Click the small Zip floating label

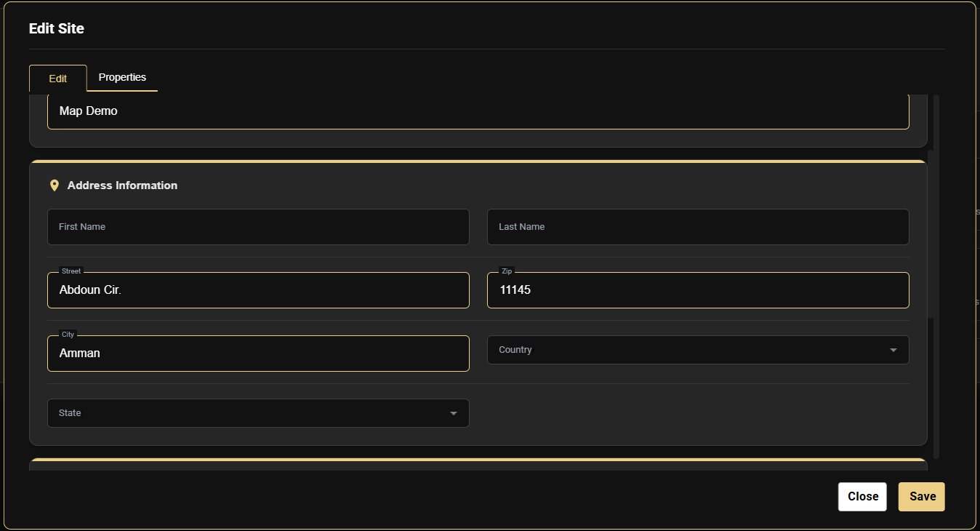coord(507,271)
